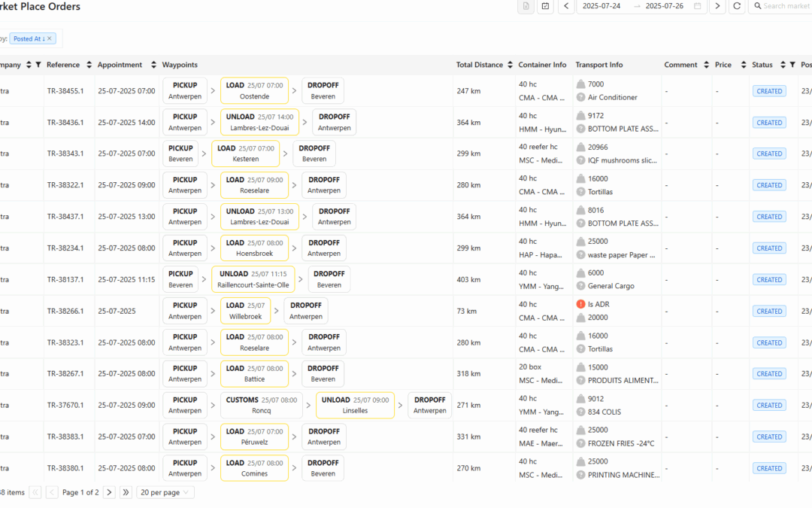Select UNLOAD Linselles waypoint card
Screen dimensions: 812x508
pyautogui.click(x=355, y=406)
